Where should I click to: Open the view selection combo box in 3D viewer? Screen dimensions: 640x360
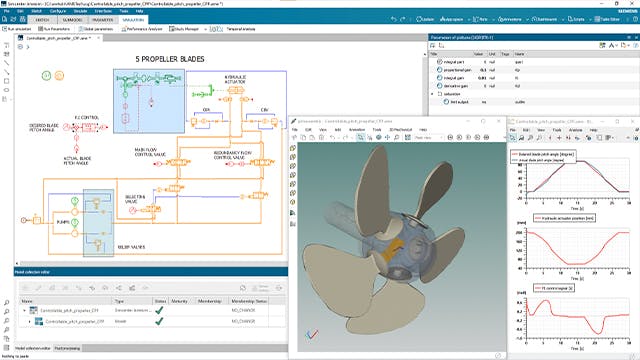428,138
